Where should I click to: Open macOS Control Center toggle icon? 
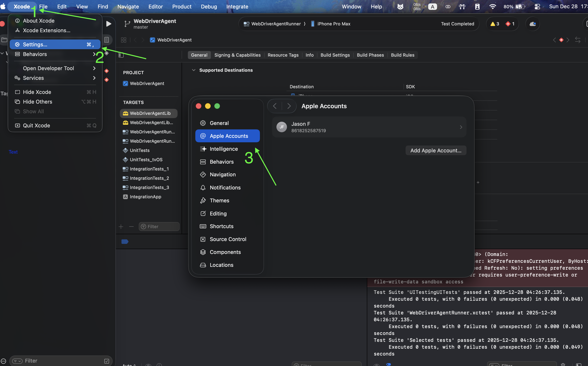537,6
